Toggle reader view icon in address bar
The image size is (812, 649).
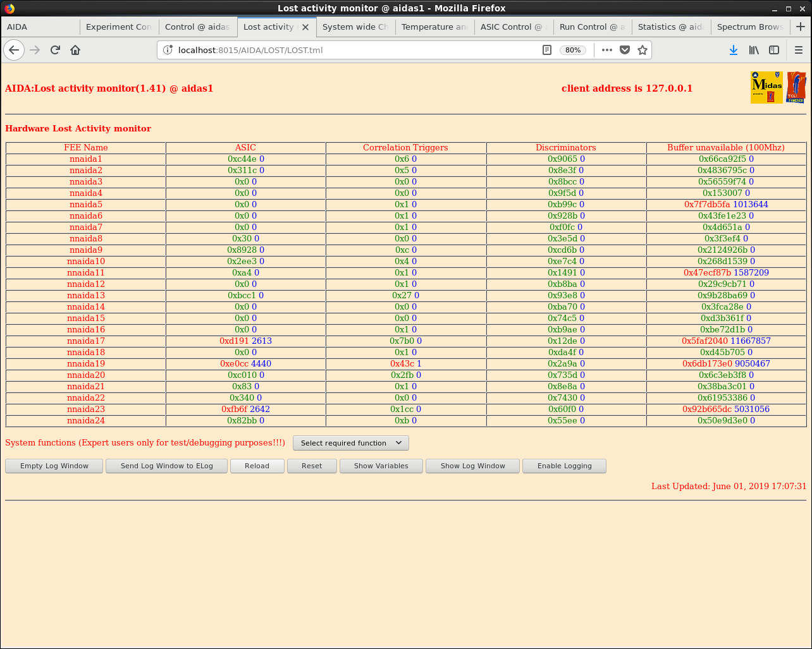click(547, 50)
